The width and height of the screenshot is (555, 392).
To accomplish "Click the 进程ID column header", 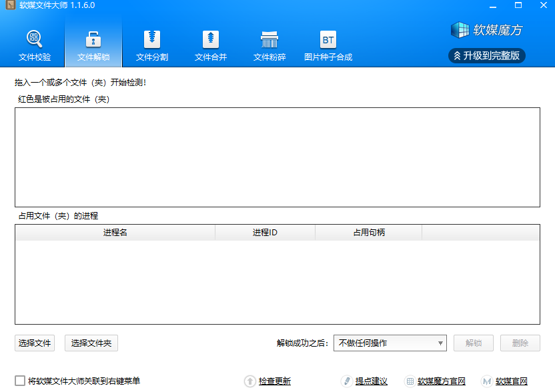I will [265, 233].
